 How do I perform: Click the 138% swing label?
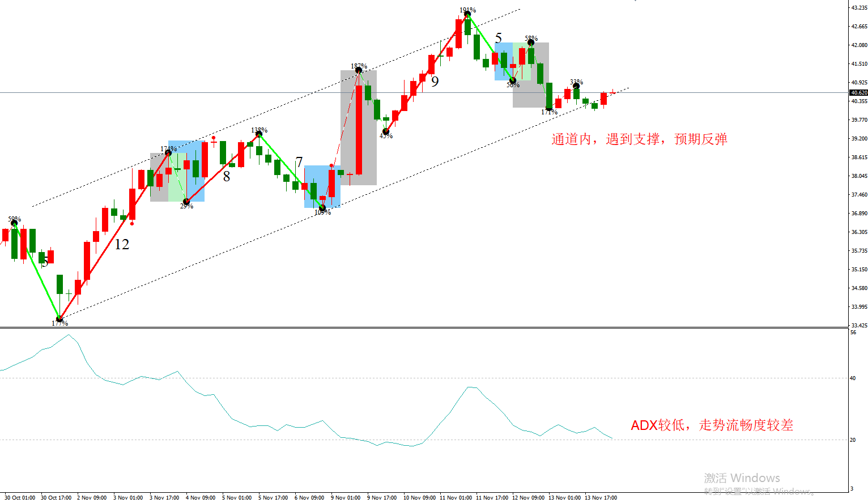[x=259, y=130]
